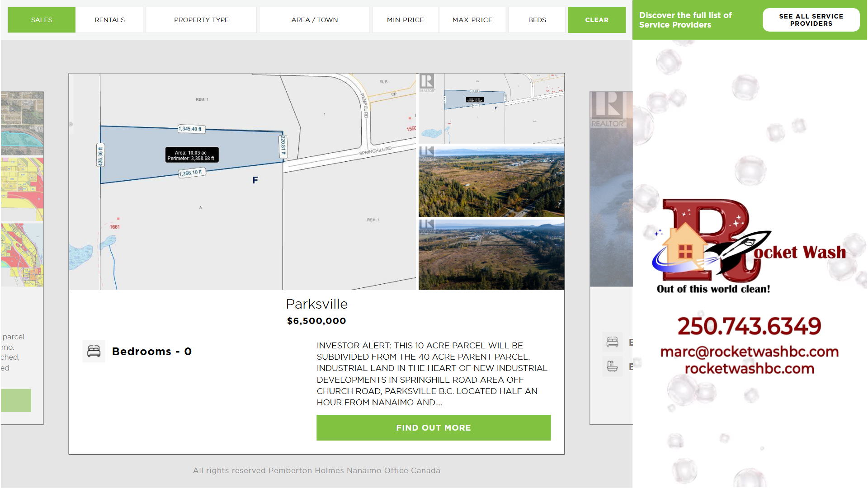Screen dimensions: 868x488
Task: Click the bed icon on next listing card
Action: point(612,342)
